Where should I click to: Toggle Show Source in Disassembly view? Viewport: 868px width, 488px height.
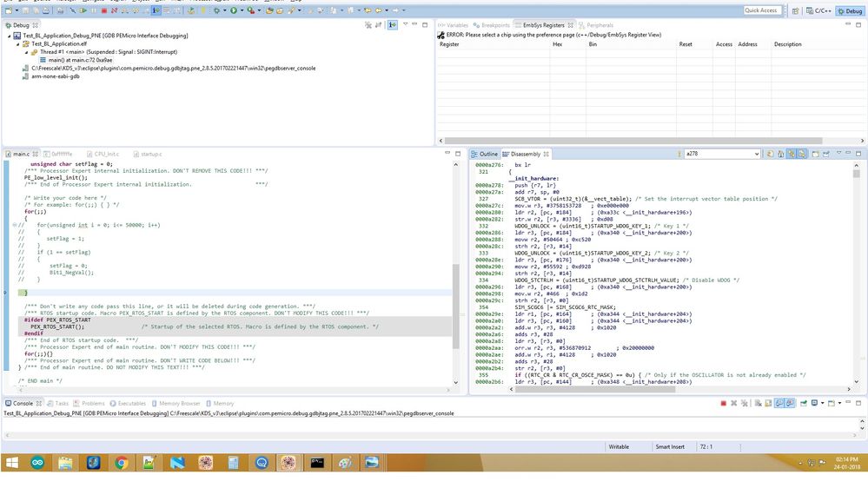802,154
